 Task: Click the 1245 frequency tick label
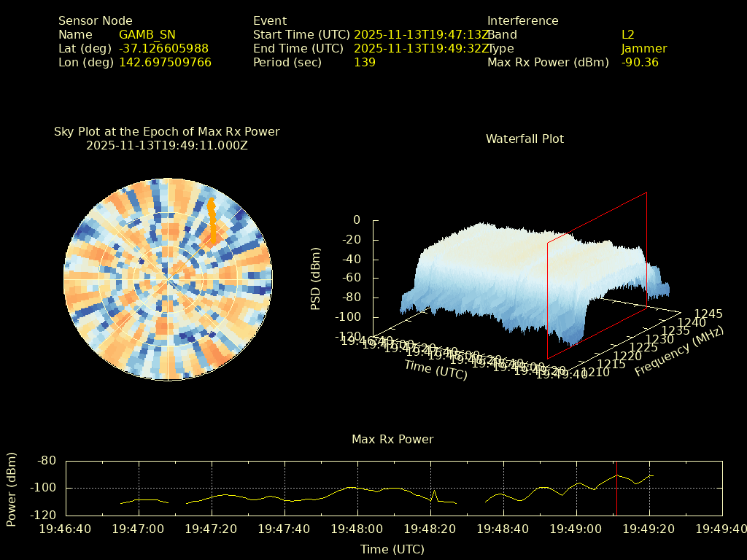708,314
